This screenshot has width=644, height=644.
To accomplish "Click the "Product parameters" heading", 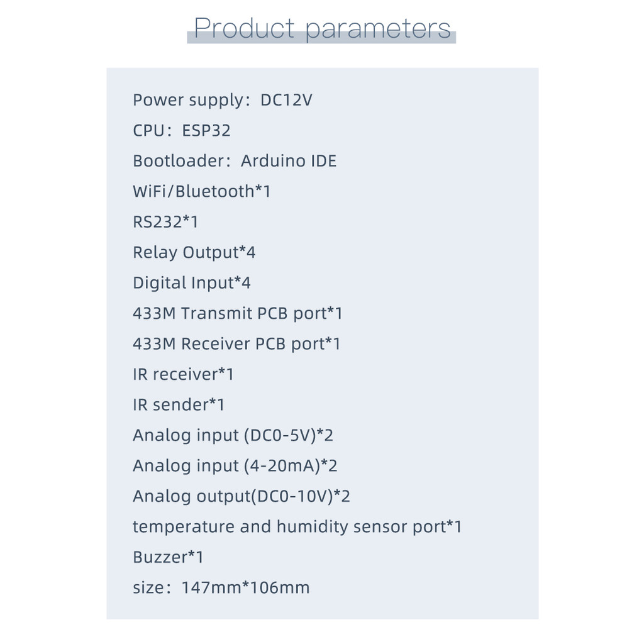I will coord(321,29).
